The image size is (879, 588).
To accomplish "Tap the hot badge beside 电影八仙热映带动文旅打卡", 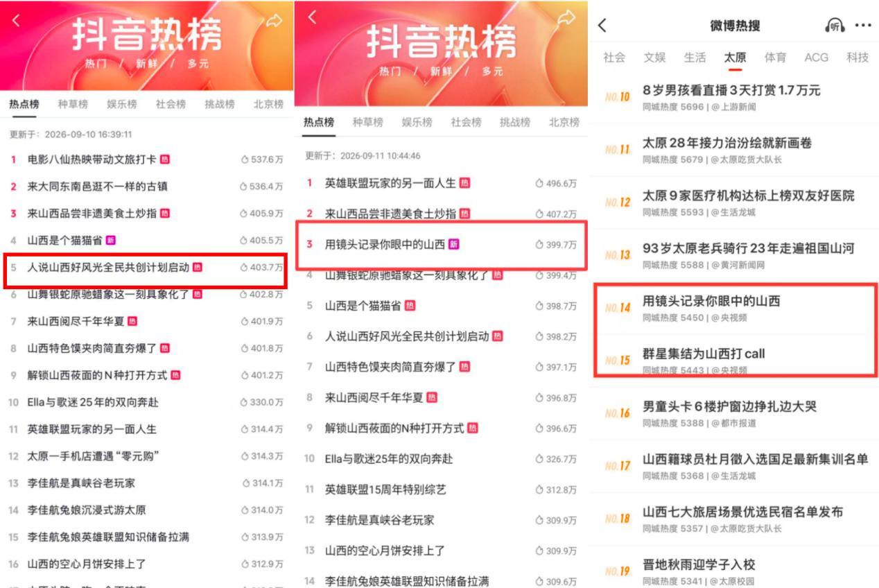I will [x=164, y=159].
